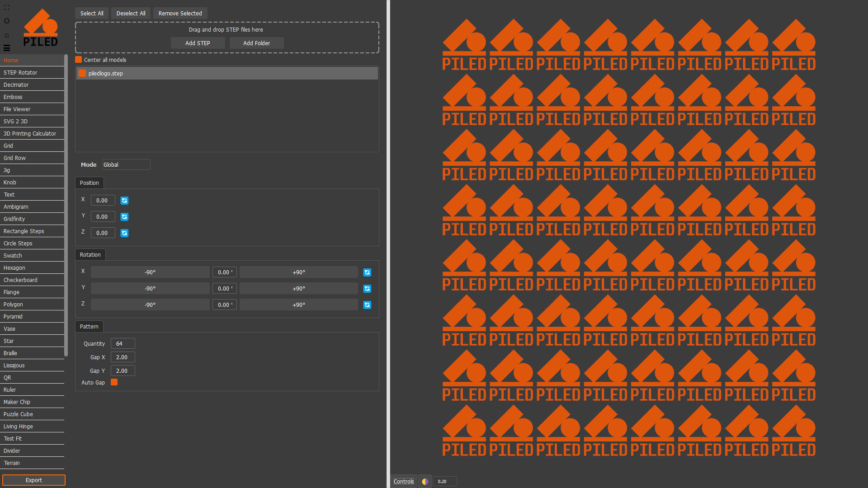Open the Mode dropdown set to Global
Image resolution: width=868 pixels, height=488 pixels.
[x=126, y=164]
